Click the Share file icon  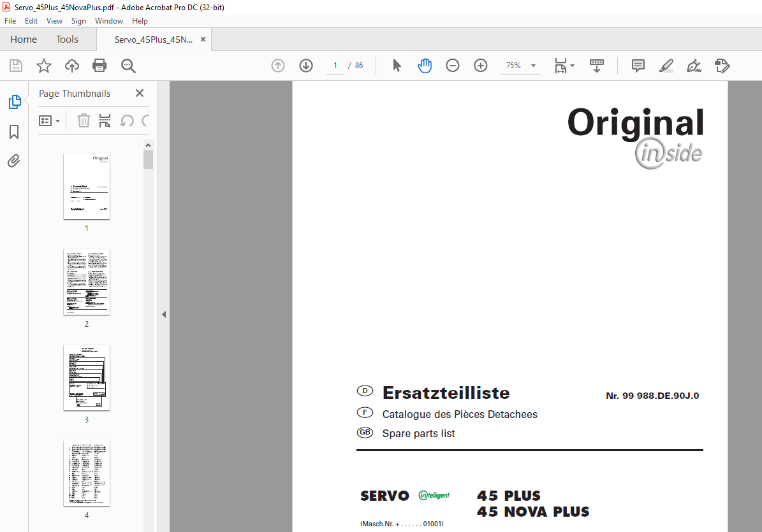tap(722, 66)
